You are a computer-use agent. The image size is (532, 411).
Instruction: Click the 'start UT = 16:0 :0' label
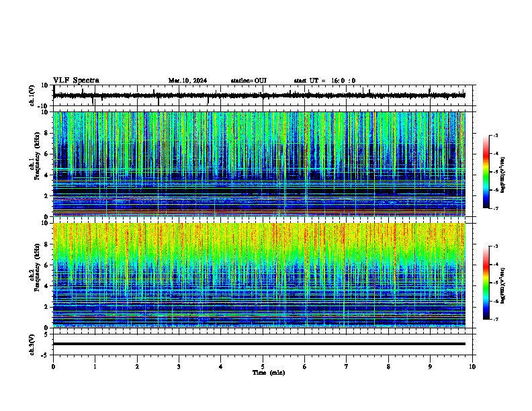pos(324,81)
